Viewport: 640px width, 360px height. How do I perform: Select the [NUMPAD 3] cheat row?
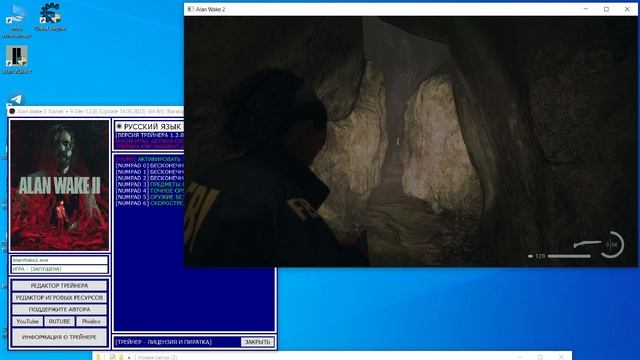[x=149, y=184]
